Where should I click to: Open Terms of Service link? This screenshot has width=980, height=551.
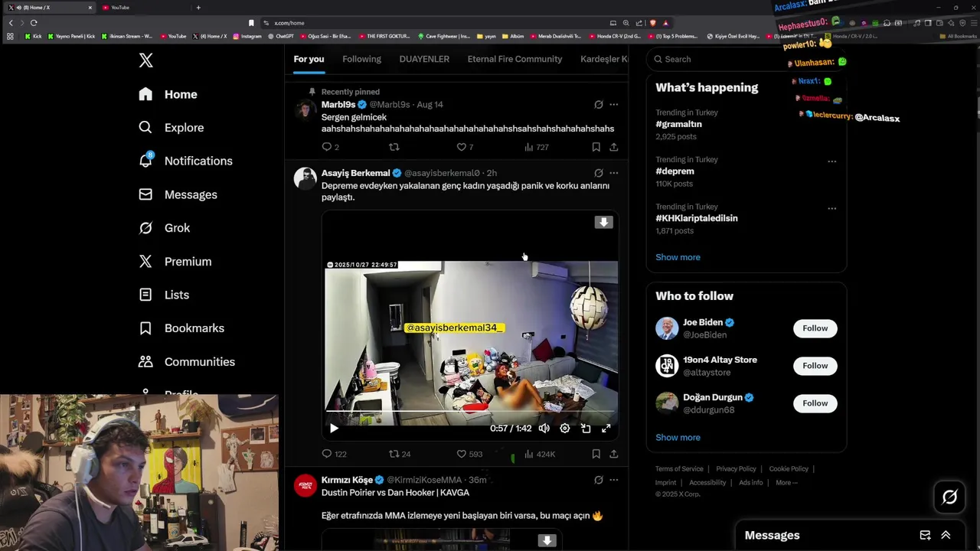679,469
